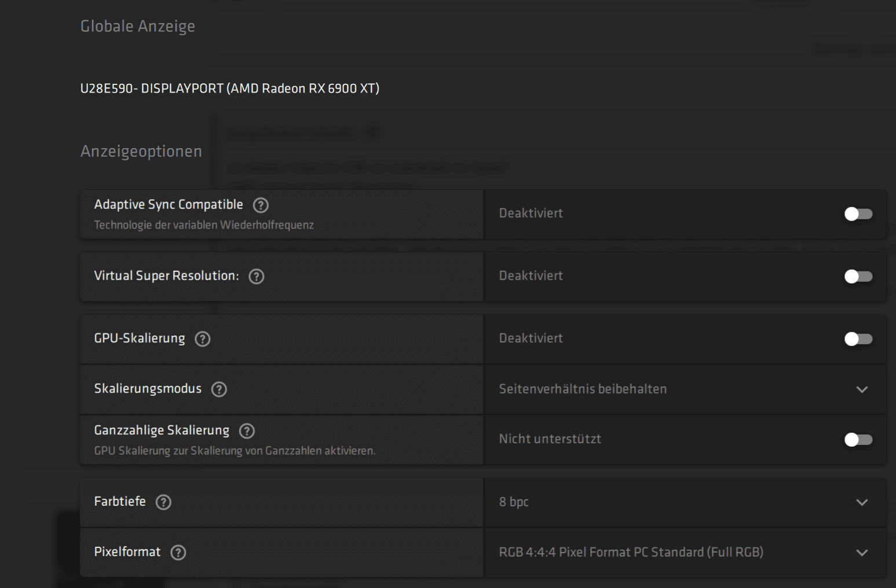This screenshot has width=896, height=588.
Task: Expand the Pixelformat RGB 4:4:4 dropdown
Action: (x=861, y=553)
